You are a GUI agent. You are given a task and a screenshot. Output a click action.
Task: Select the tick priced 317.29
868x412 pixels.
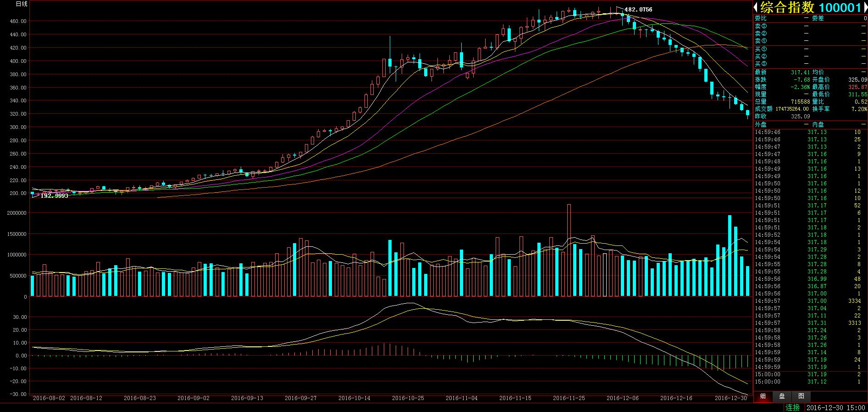[811, 250]
